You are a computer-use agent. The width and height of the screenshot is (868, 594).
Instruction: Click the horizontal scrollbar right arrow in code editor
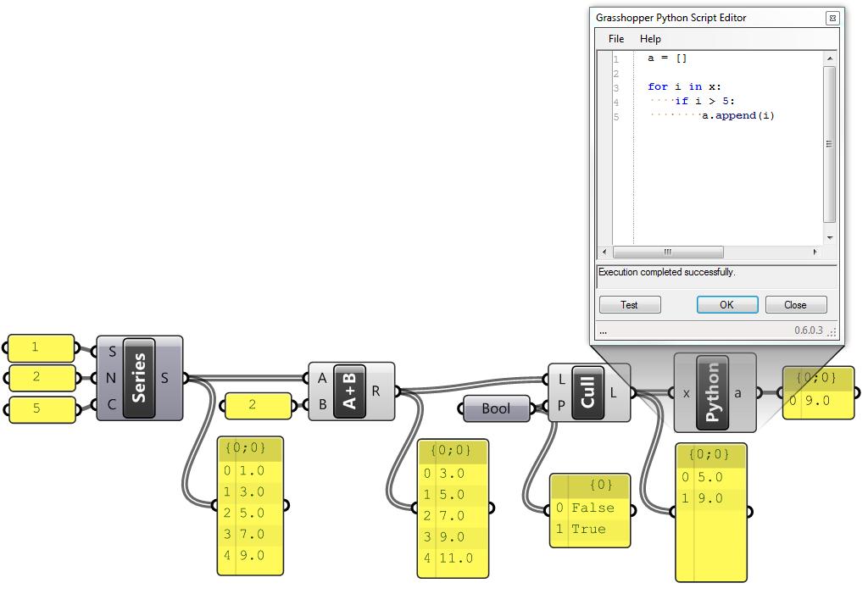click(x=815, y=252)
